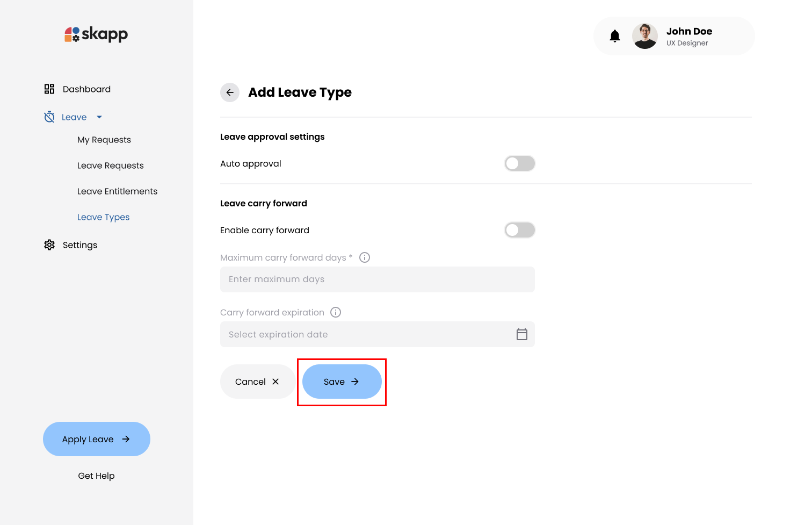Open notifications bell icon
Screen dimensions: 812x525
tap(615, 36)
